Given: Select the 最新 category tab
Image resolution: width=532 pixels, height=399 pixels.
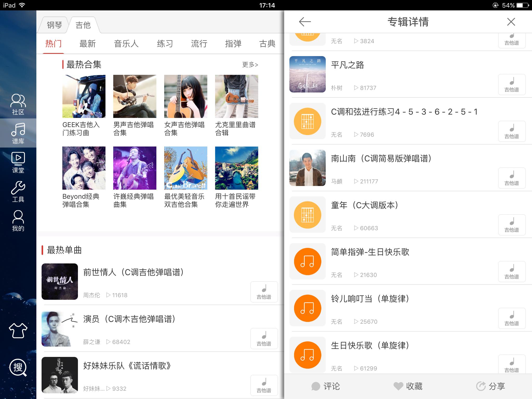Looking at the screenshot, I should pos(87,44).
